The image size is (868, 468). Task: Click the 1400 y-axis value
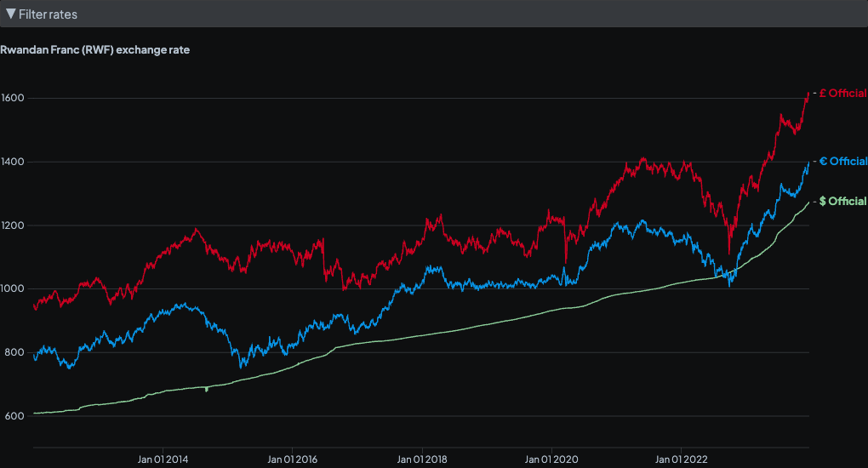pos(13,162)
